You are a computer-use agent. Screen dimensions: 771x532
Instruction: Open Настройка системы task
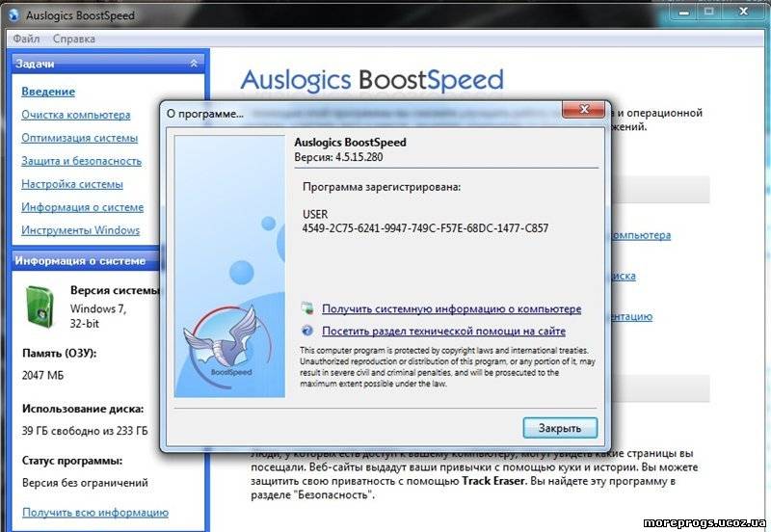[x=71, y=184]
